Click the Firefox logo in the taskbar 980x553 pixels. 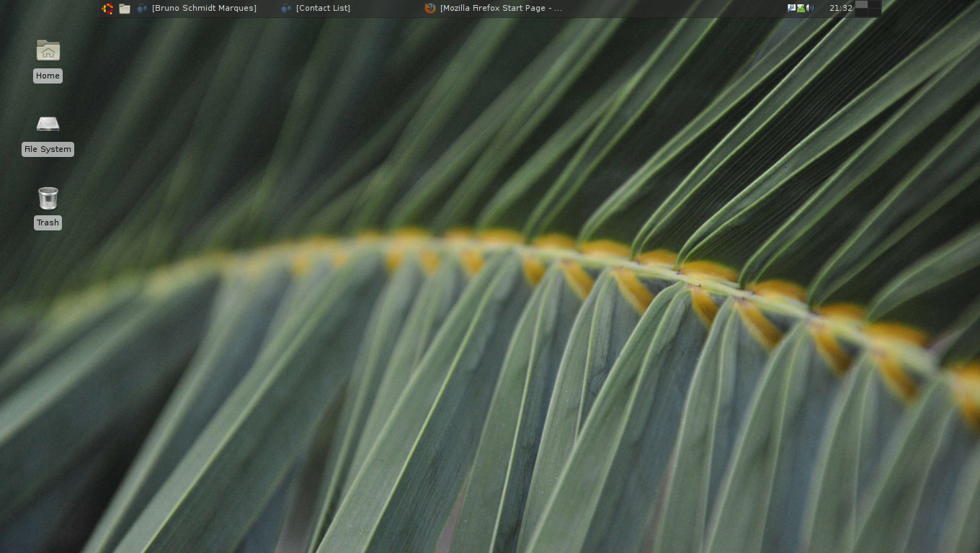430,8
